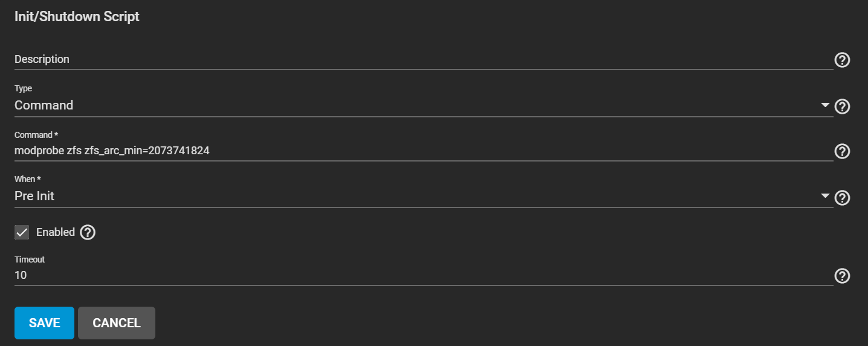
Task: Click the help icon next to Enabled
Action: pyautogui.click(x=88, y=232)
